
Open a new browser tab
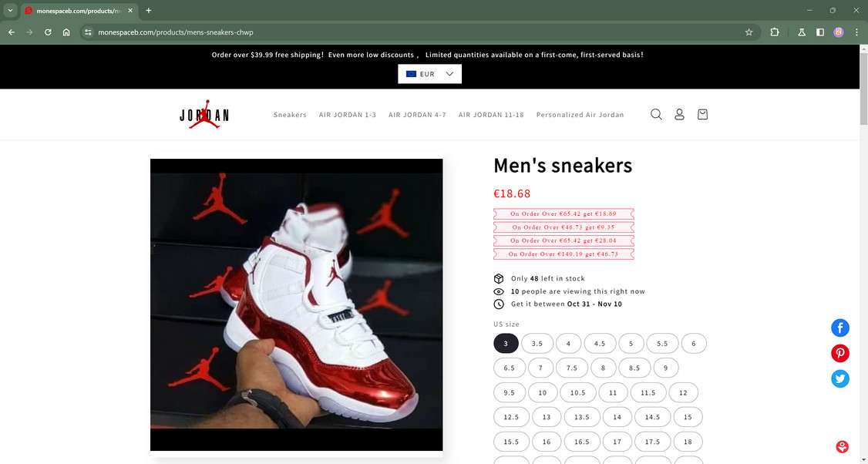(148, 11)
